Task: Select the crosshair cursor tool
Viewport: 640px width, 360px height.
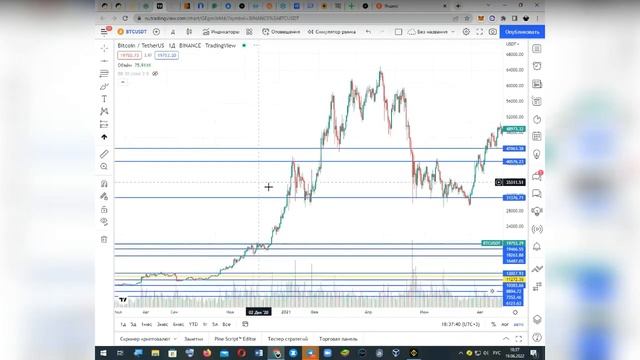Action: [x=104, y=48]
